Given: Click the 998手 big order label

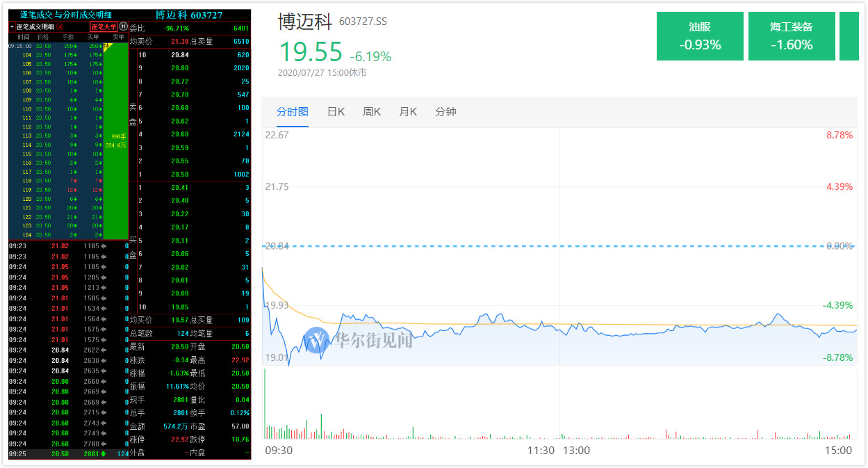Looking at the screenshot, I should [118, 136].
